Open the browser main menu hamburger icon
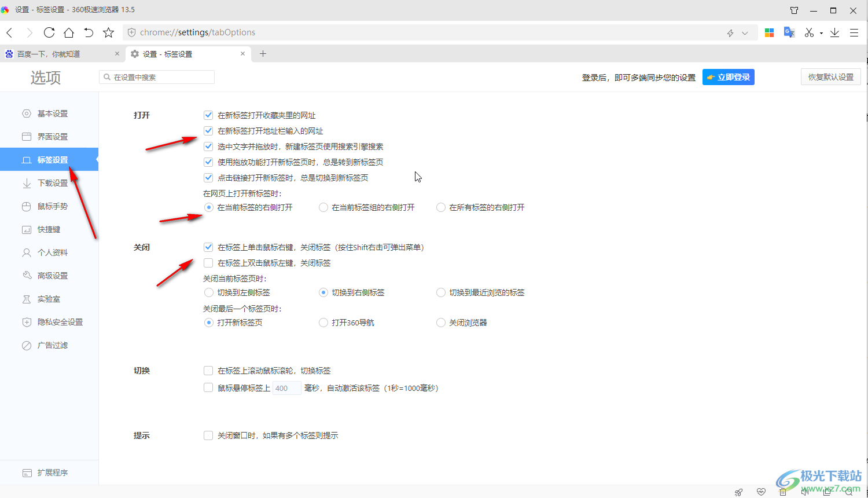Screen dimensions: 868x498 click(854, 33)
